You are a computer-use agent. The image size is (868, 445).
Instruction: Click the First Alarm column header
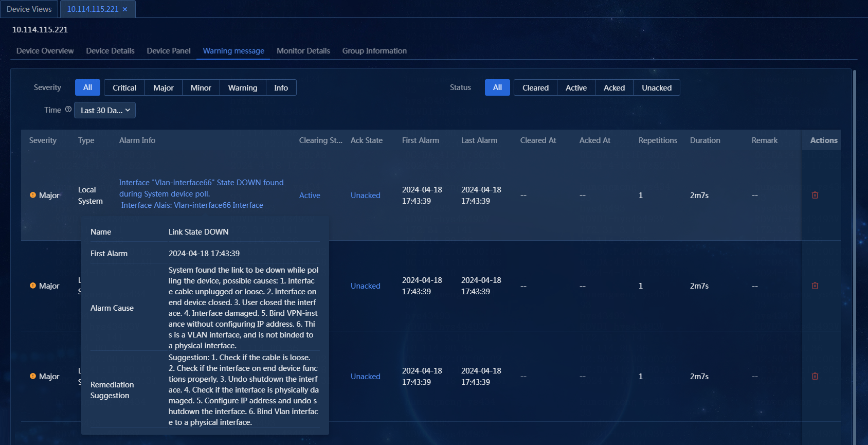(421, 140)
